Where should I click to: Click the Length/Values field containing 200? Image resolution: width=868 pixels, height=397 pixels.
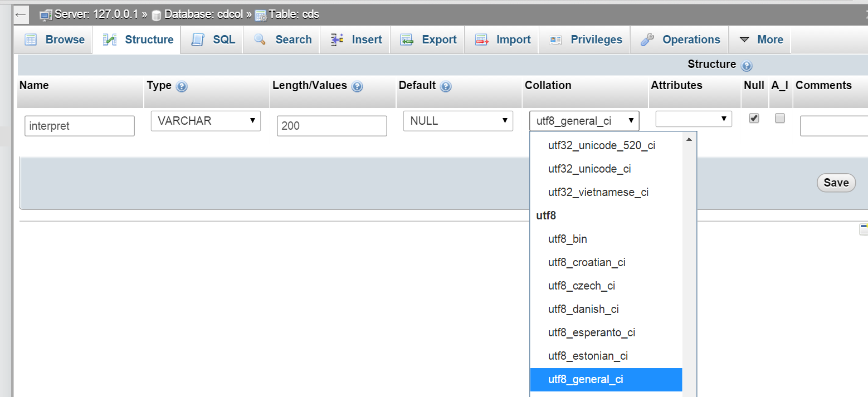331,126
